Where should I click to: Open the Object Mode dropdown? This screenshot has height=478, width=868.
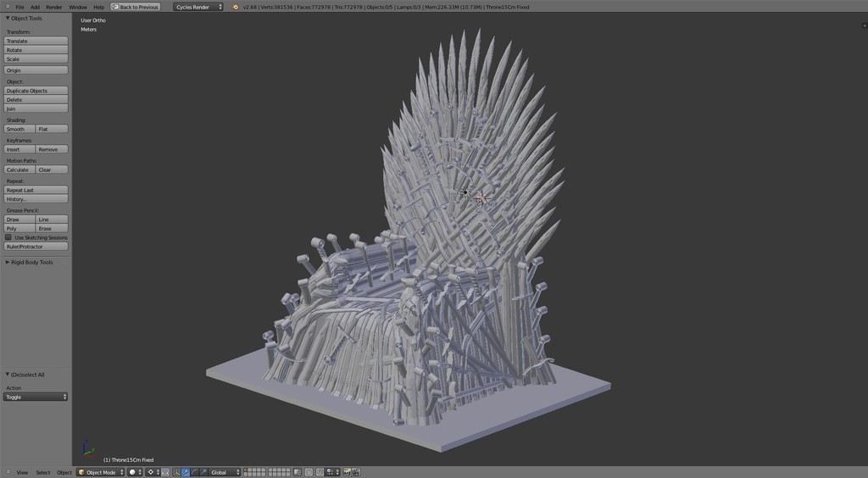(101, 472)
